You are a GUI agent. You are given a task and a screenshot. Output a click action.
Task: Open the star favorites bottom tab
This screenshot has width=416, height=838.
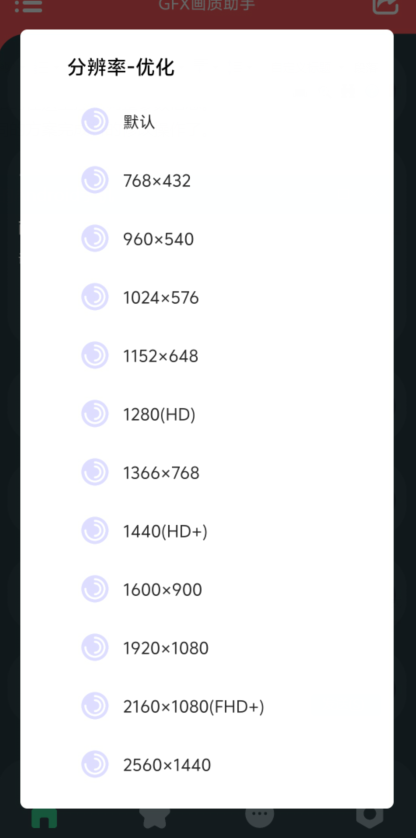(155, 818)
